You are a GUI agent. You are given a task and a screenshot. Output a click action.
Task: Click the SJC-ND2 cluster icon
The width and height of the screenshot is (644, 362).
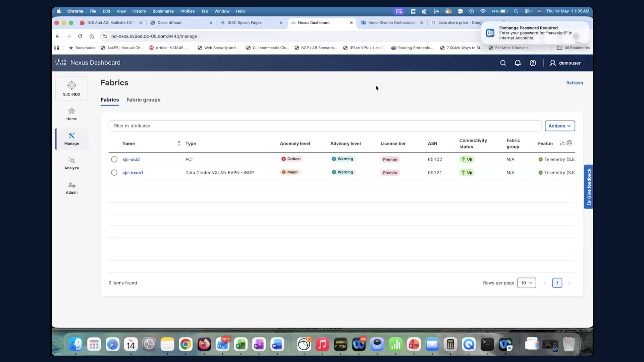click(x=71, y=88)
